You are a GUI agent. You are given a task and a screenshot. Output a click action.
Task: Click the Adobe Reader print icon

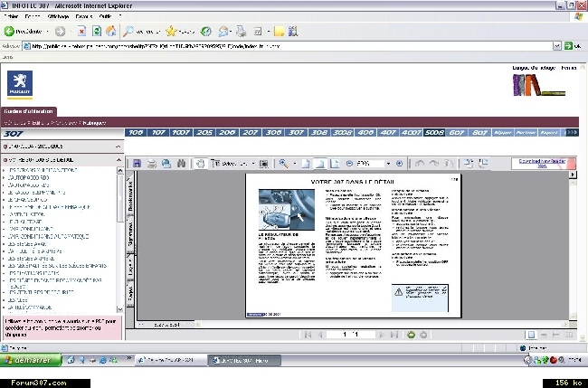click(151, 164)
